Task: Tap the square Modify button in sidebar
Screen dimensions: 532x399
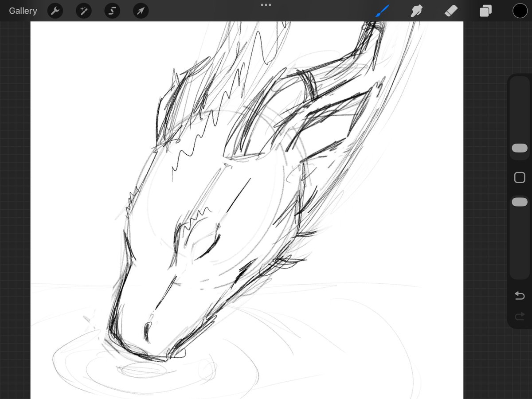Action: [x=520, y=178]
